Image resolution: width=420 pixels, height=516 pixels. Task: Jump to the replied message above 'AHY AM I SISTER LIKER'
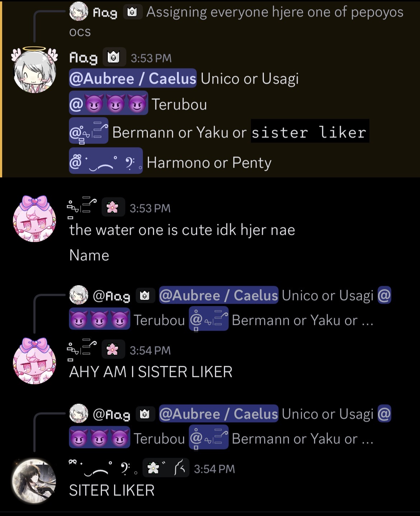(230, 308)
